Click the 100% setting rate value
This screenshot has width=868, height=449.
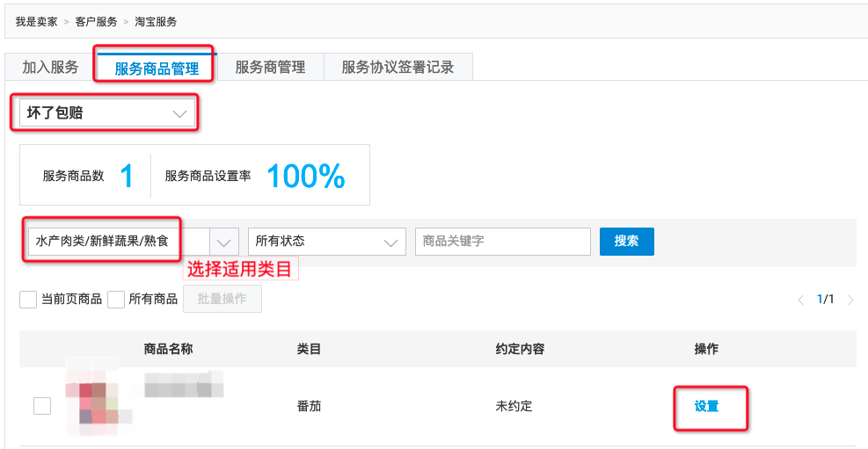click(x=306, y=176)
